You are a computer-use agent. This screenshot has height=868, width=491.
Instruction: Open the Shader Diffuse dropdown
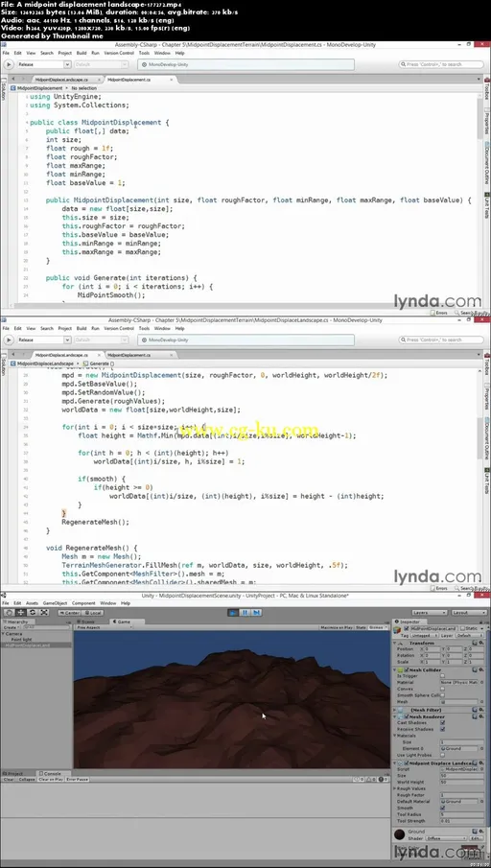[446, 838]
